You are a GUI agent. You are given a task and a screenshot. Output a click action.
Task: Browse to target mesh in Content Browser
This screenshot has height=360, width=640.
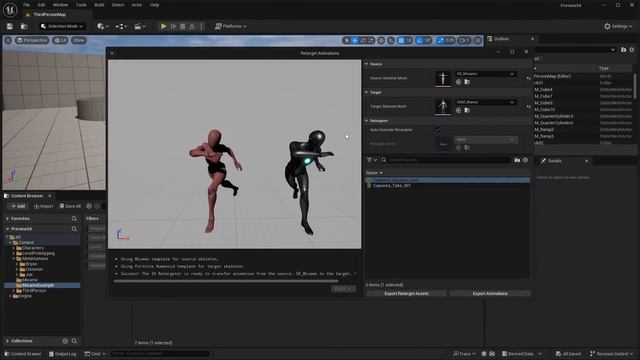click(x=467, y=111)
